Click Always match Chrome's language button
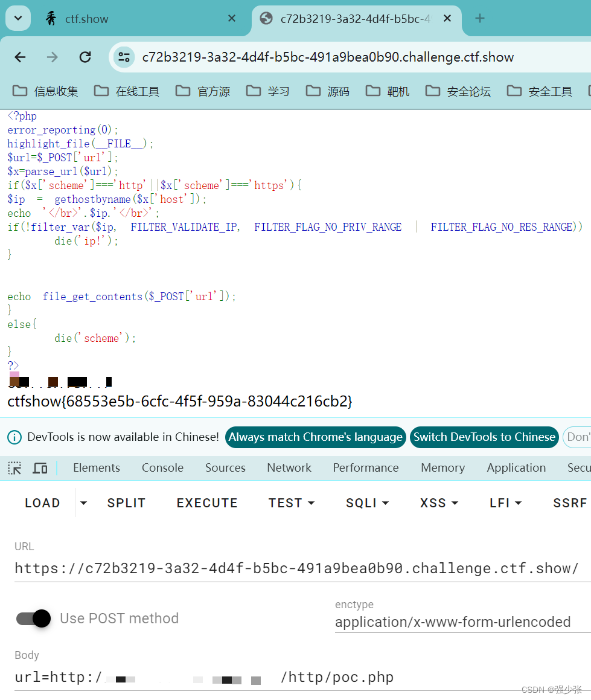Image resolution: width=591 pixels, height=700 pixels. click(316, 437)
